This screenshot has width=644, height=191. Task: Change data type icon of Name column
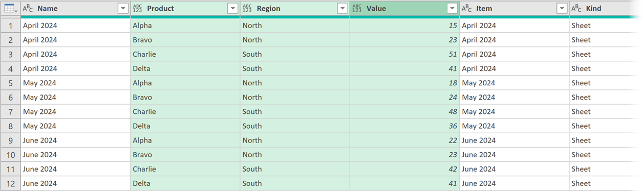(28, 8)
